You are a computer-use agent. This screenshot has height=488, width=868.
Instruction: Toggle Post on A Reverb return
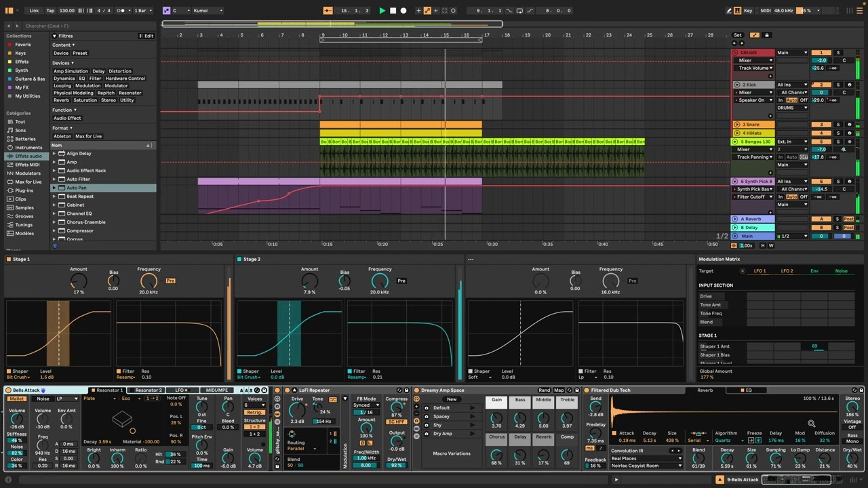click(x=848, y=219)
